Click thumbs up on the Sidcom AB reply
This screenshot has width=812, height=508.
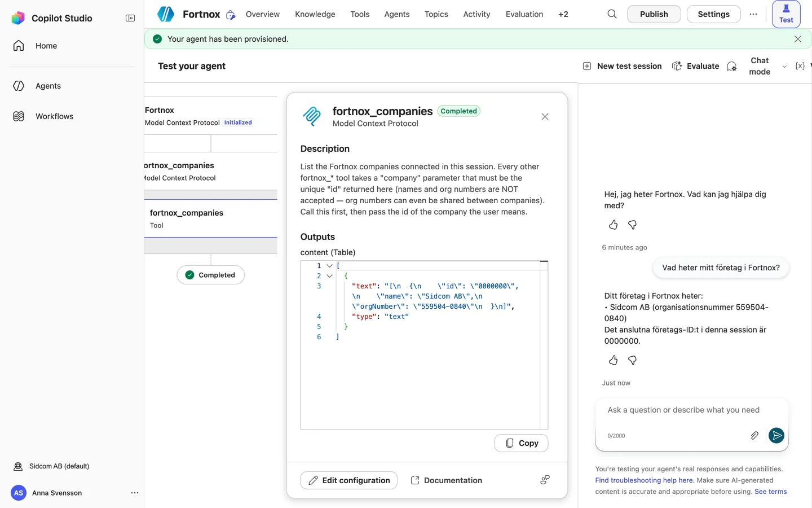(614, 360)
